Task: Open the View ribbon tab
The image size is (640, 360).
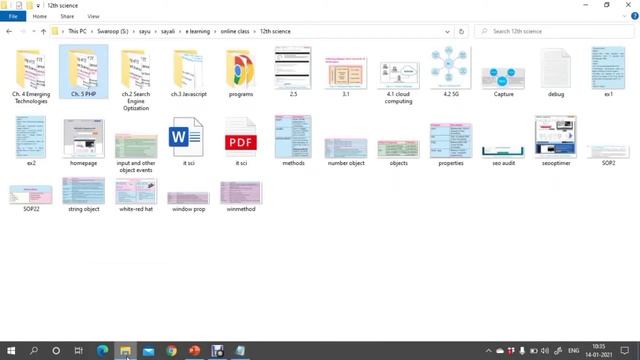Action: point(93,16)
